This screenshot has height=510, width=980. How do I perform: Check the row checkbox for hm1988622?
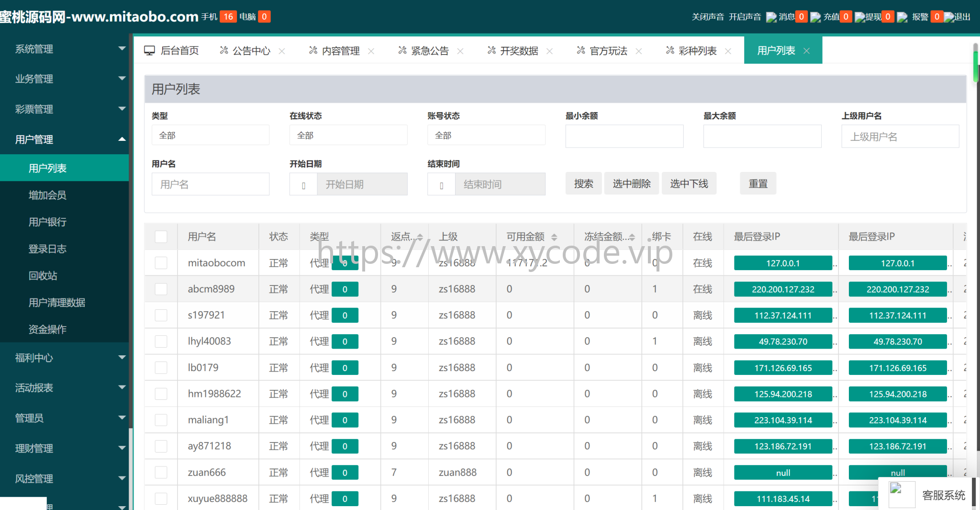coord(161,394)
